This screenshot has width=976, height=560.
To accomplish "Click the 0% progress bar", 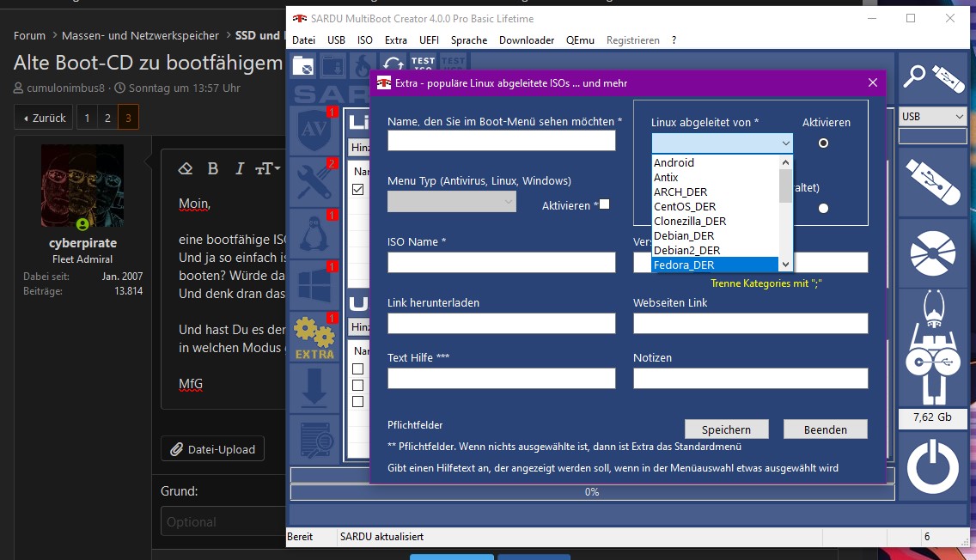I will tap(592, 491).
